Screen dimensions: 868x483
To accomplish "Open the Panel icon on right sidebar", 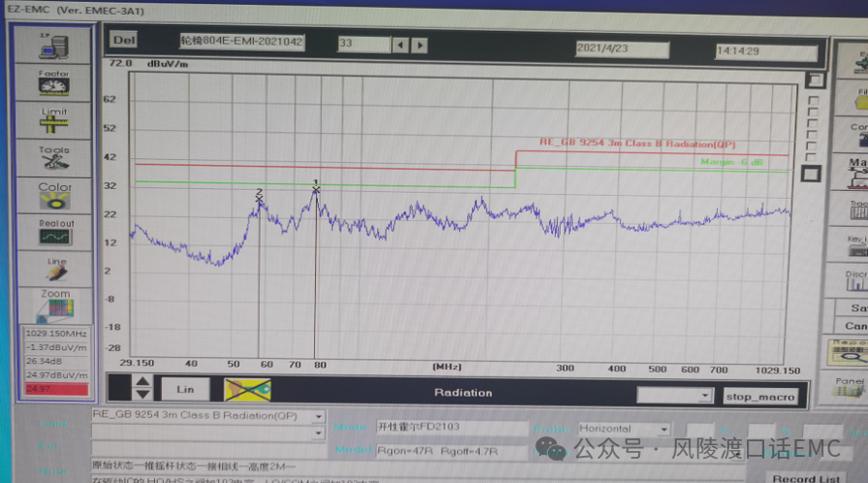I will tap(850, 387).
